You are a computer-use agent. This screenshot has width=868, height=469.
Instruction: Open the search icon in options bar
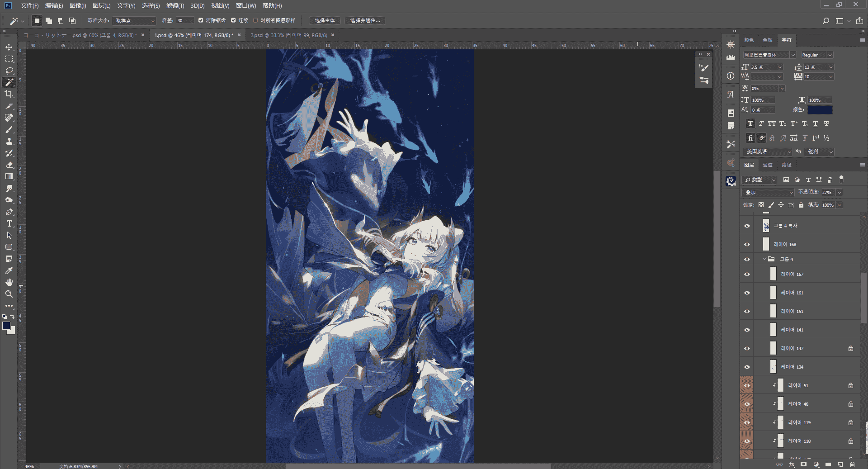click(826, 21)
